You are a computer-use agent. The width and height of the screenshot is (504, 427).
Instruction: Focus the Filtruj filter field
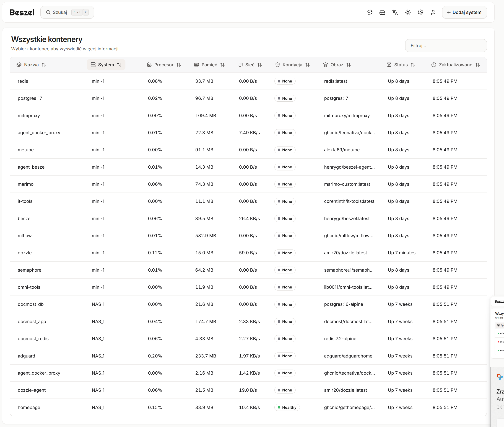click(x=446, y=46)
